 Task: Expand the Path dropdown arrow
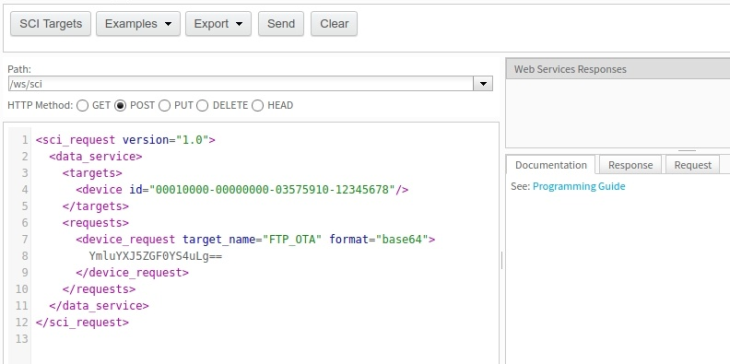click(483, 84)
